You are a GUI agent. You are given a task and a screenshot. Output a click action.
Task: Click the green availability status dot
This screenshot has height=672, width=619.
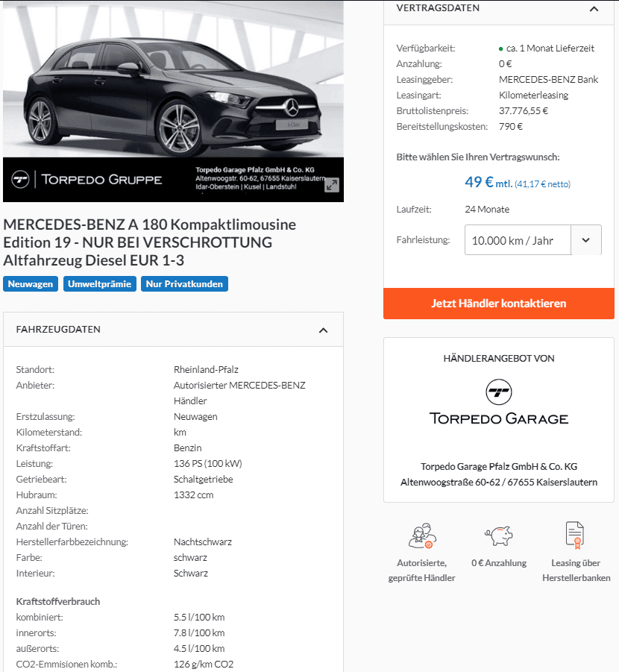[x=500, y=49]
